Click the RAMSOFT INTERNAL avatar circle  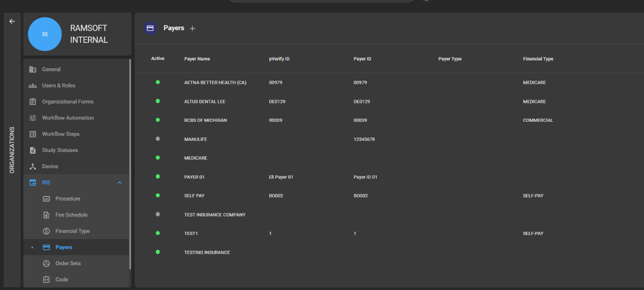coord(45,34)
